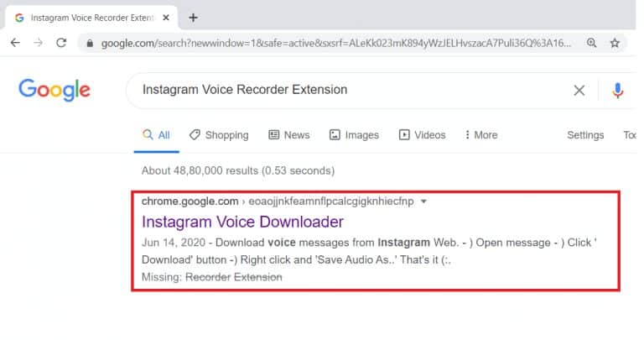Click the Google logo

pyautogui.click(x=55, y=90)
